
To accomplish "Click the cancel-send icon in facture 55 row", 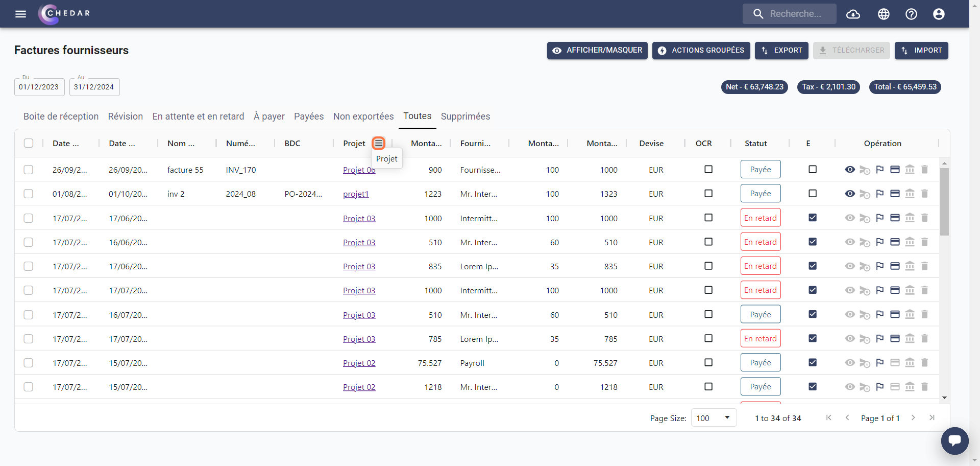I will click(865, 170).
